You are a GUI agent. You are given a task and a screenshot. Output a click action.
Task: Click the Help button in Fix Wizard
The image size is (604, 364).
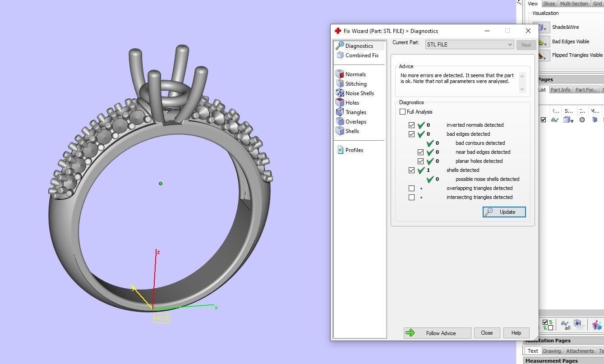[x=516, y=333]
